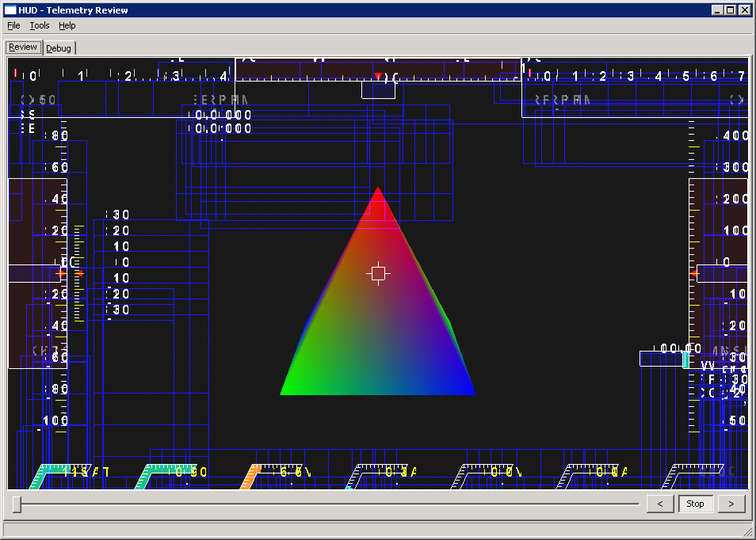
Task: Switch to the Debug tab
Action: coord(59,48)
